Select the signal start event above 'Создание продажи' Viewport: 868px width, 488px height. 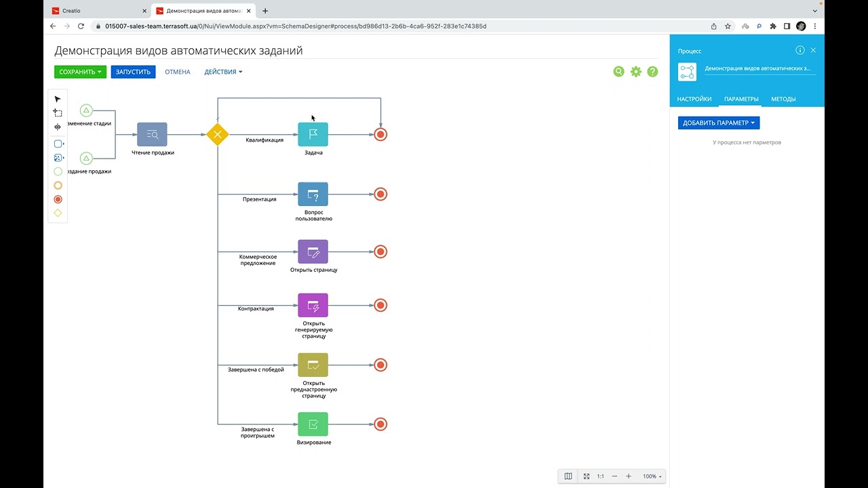[x=86, y=159]
